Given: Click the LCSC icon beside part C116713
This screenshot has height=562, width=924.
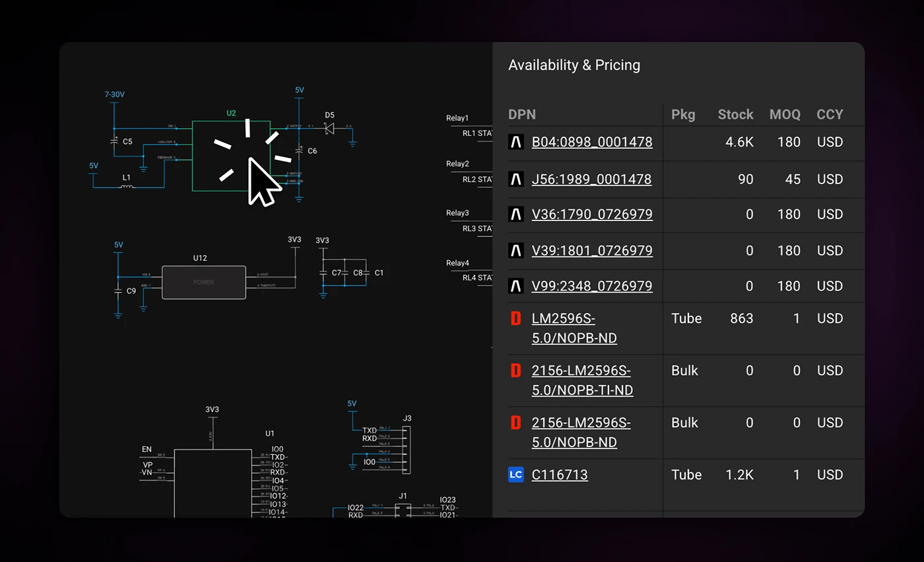Looking at the screenshot, I should pos(517,474).
